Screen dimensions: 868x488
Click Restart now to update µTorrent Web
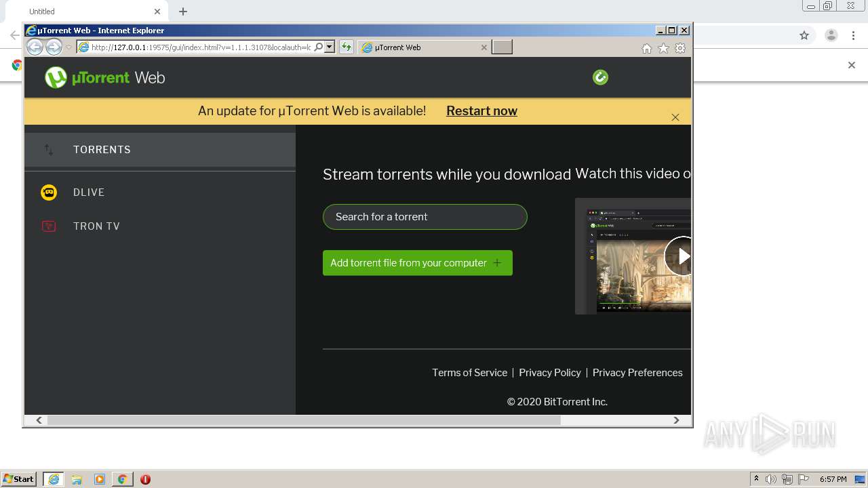click(x=481, y=111)
